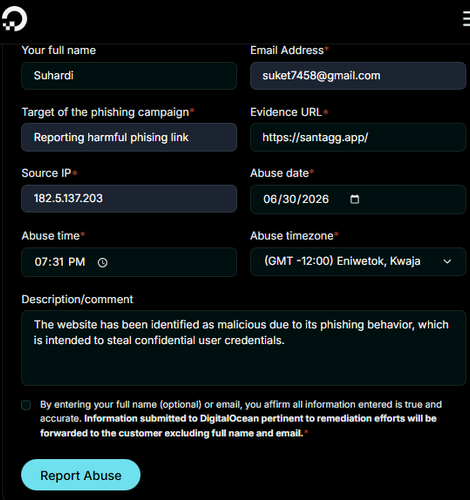Open the hamburger menu icon
Screen dimensions: 470x500
coord(466,18)
